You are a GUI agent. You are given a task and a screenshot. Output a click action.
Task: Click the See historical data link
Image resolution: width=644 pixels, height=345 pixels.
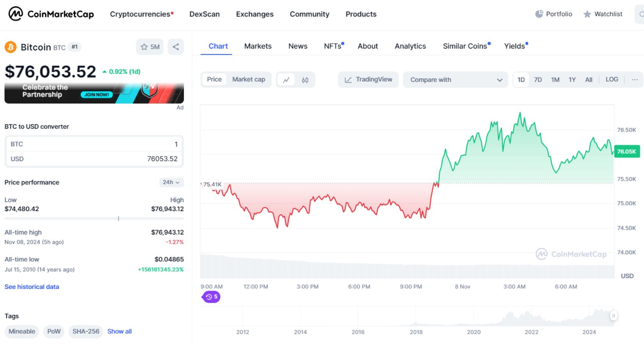[32, 287]
